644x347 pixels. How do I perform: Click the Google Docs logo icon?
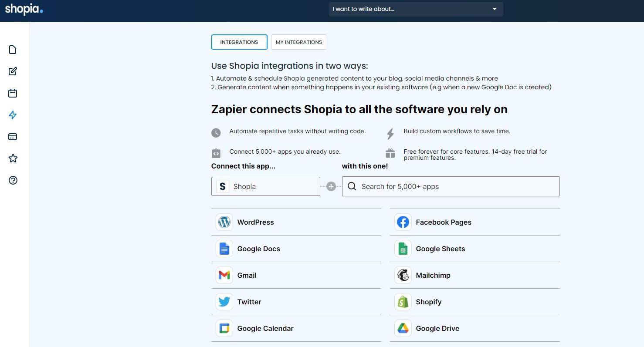(224, 249)
